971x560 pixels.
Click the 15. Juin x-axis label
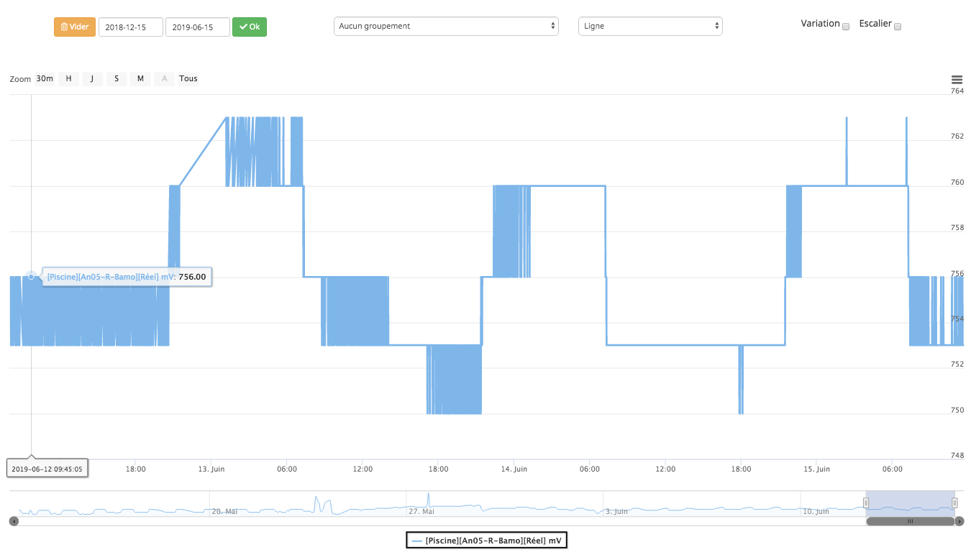click(x=816, y=469)
